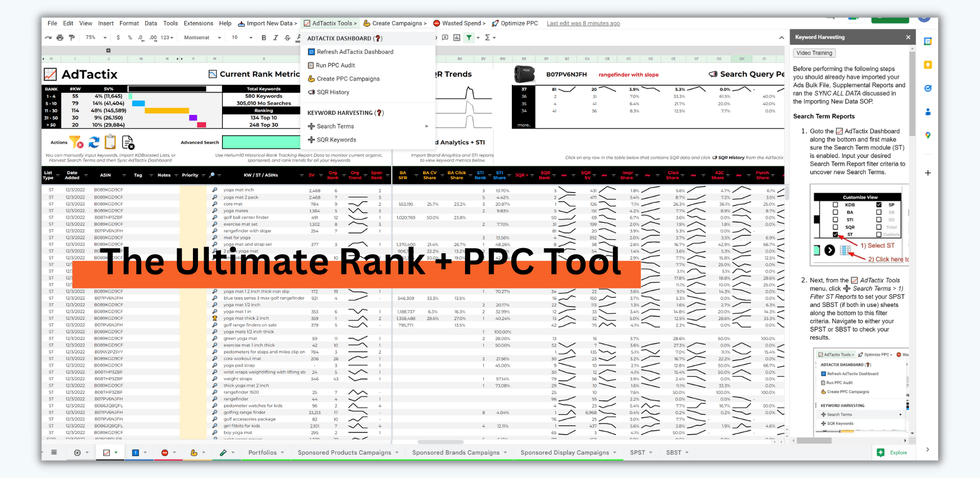Uncheck the ST checkbox in Customize View
Image resolution: width=980 pixels, height=478 pixels.
point(835,234)
